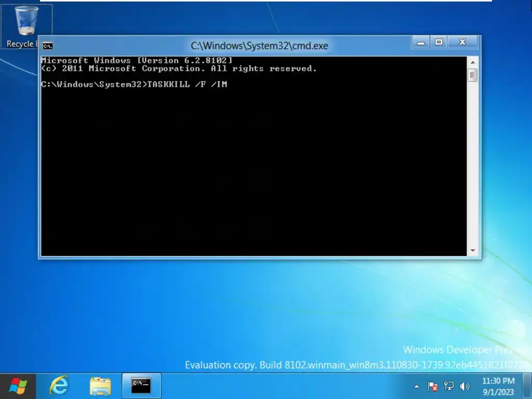Launch Internet Explorer from the taskbar
Viewport: 532px width, 399px height.
click(59, 386)
